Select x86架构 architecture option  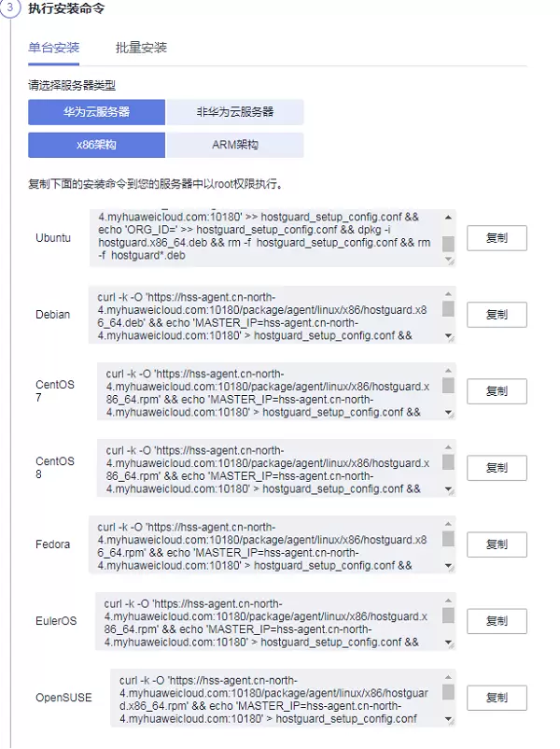(x=96, y=146)
